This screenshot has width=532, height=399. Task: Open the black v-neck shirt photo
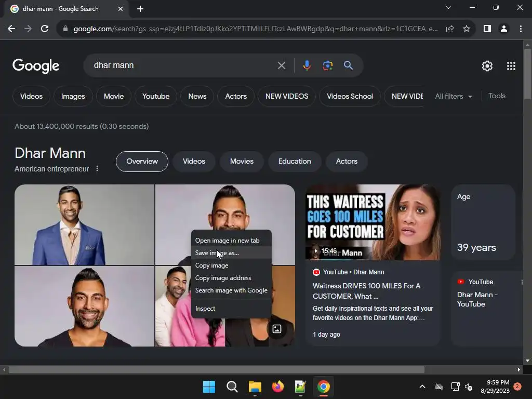85,307
